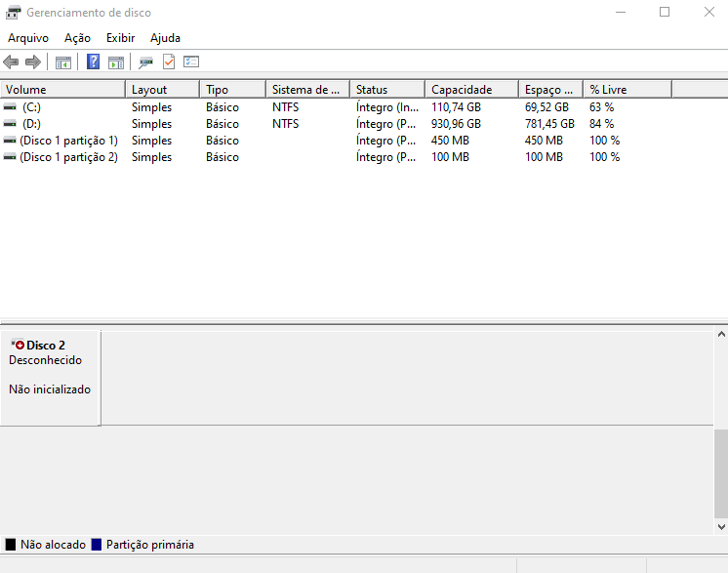Click drive icon of Disco 1 partição 2
This screenshot has width=728, height=573.
(x=10, y=157)
